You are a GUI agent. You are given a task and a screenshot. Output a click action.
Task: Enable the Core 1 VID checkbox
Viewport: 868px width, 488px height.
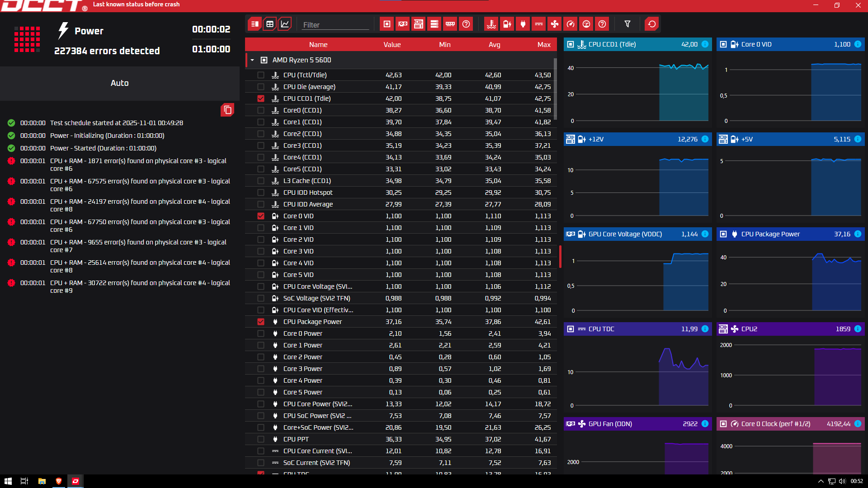261,228
